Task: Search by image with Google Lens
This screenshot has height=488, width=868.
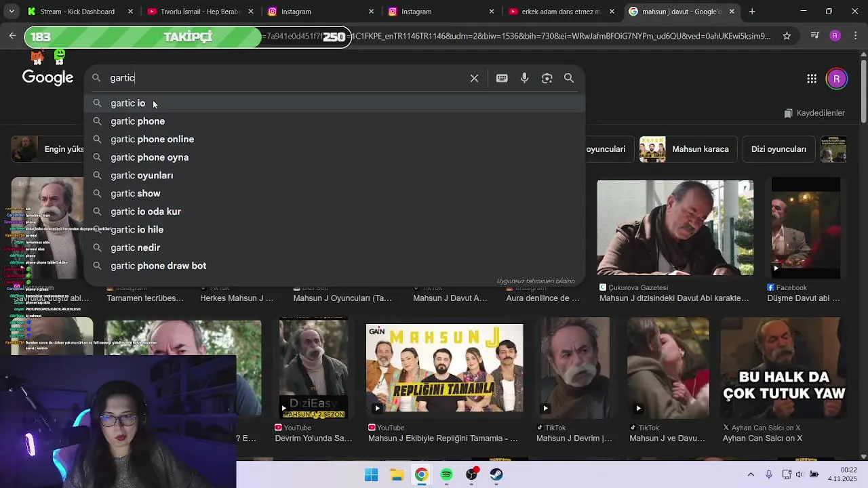Action: click(547, 78)
